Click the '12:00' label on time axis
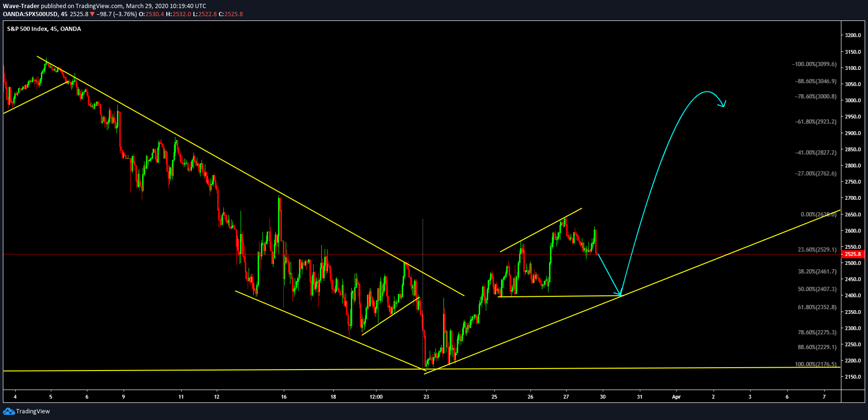Screen dimensions: 868x420 click(x=376, y=397)
